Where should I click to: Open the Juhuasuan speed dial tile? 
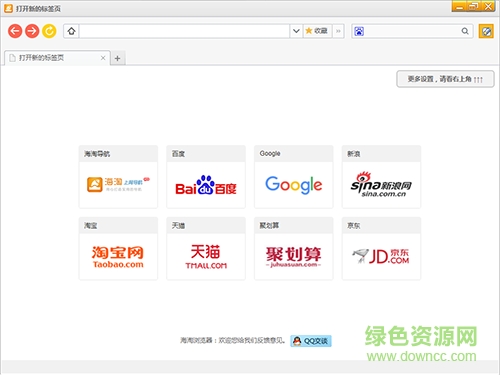(294, 249)
